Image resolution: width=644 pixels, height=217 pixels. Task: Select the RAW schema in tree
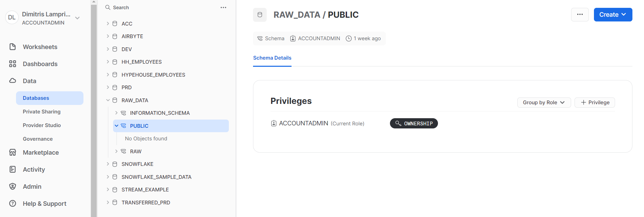[x=136, y=152]
